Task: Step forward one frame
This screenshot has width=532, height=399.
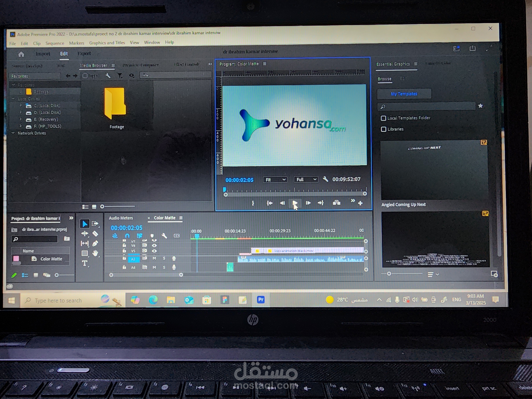Action: pos(308,203)
